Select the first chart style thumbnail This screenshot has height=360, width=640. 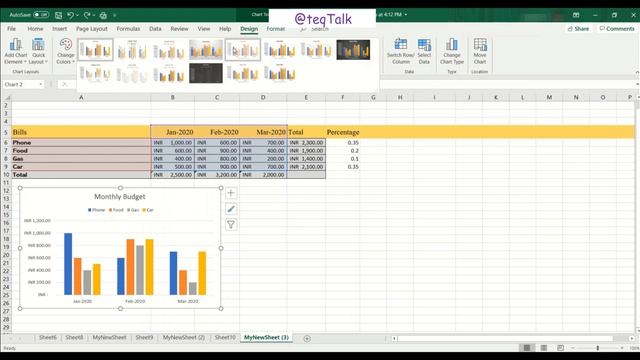pos(96,50)
